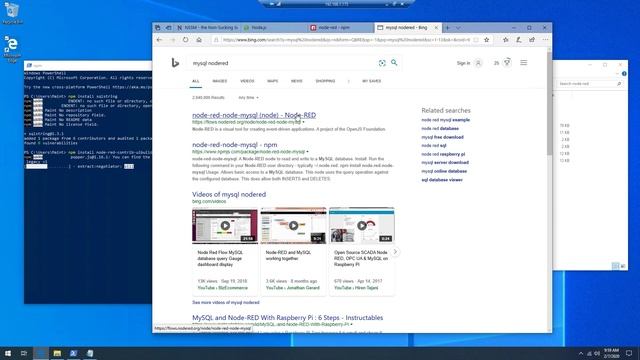Select the VIDEOS results tab
Viewport: 640px width, 360px height.
coord(247,81)
